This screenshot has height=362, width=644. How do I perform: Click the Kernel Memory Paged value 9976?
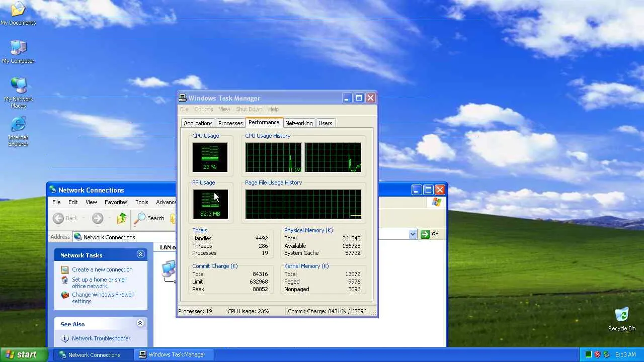point(354,282)
